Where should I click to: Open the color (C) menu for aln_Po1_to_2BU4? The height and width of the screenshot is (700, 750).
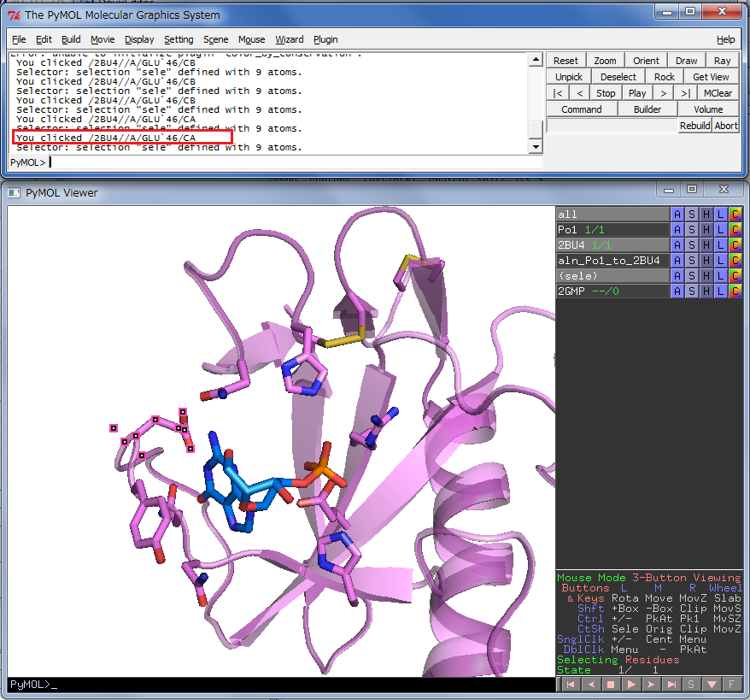click(x=735, y=261)
